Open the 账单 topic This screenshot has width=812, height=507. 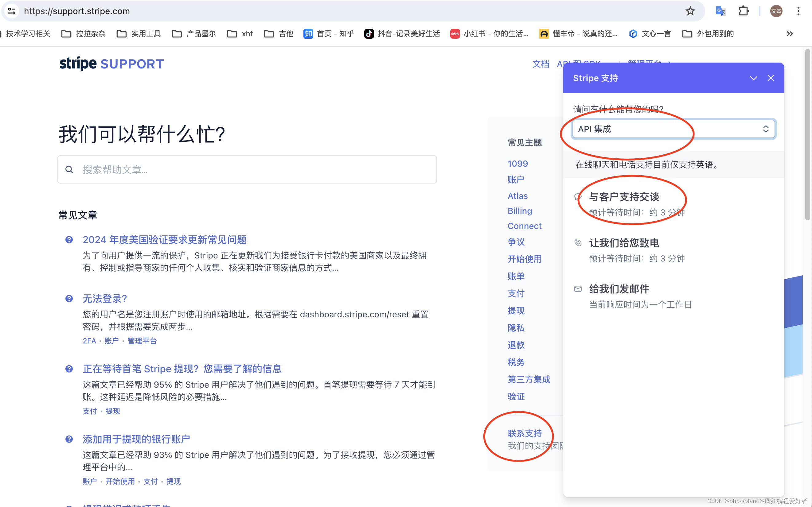click(x=516, y=276)
